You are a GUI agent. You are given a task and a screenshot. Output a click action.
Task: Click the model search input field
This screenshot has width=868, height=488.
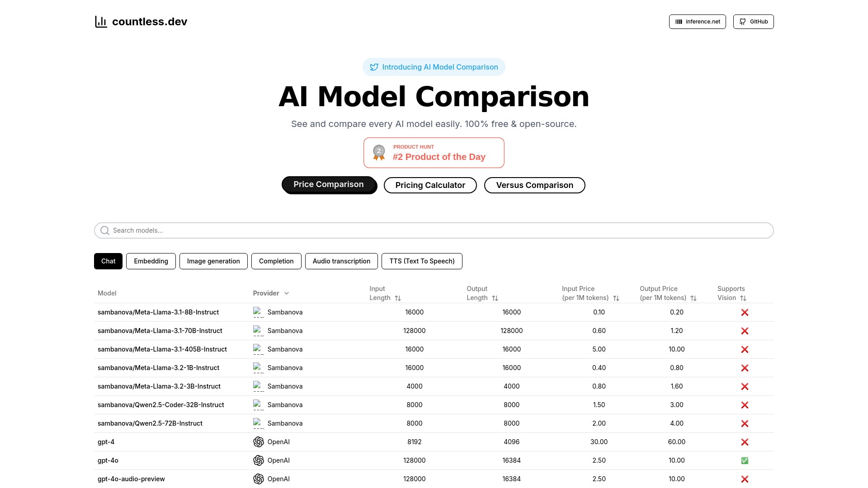click(x=434, y=230)
